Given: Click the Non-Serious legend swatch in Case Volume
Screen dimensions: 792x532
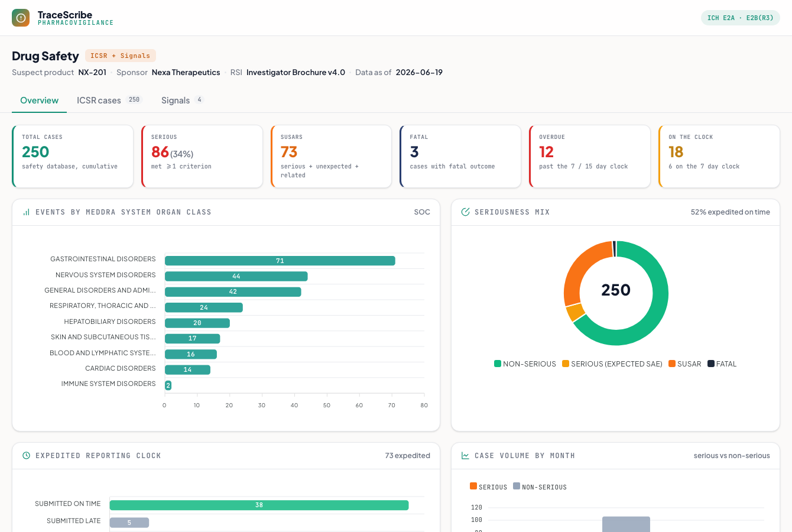Looking at the screenshot, I should tap(517, 486).
